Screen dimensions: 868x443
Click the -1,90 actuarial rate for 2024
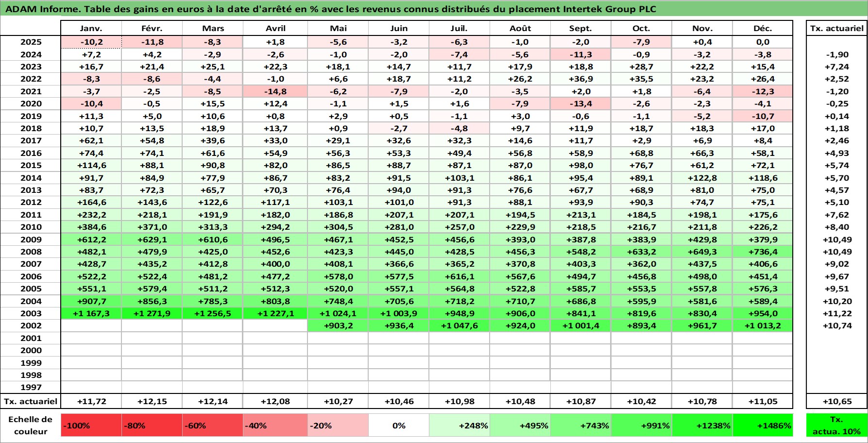[836, 54]
